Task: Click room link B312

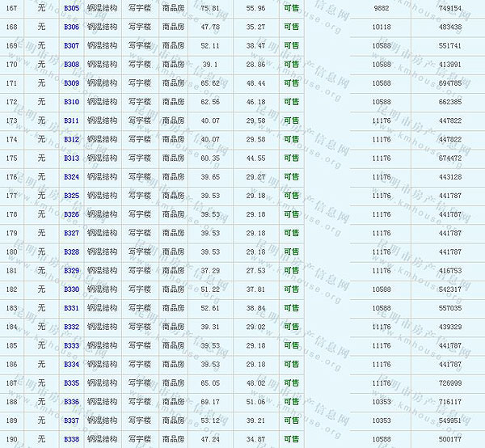Action: point(71,140)
